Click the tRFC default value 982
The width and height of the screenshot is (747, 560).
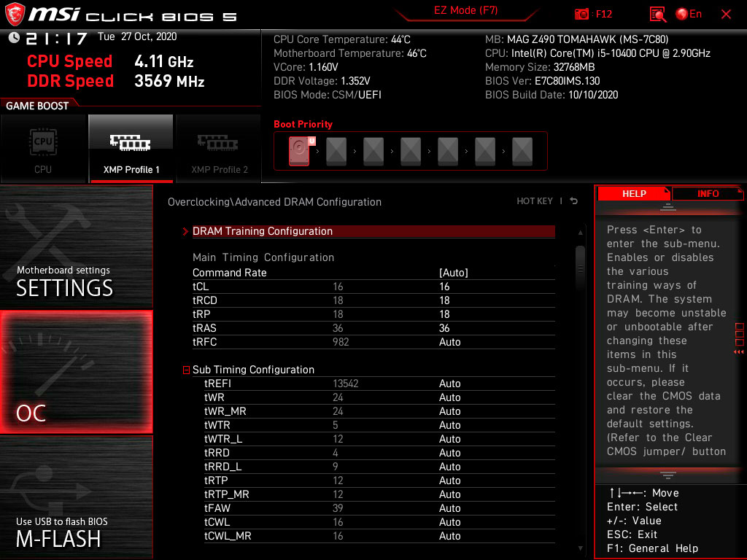pos(341,342)
